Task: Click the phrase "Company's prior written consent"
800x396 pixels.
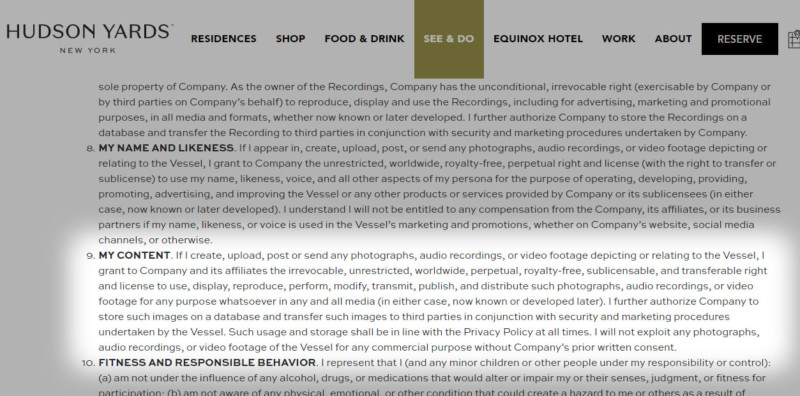Action: pyautogui.click(x=595, y=348)
